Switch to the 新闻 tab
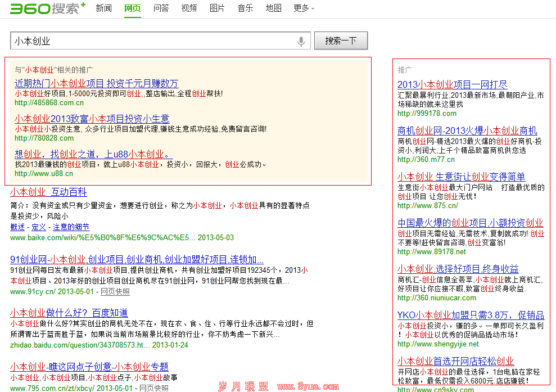This screenshot has height=392, width=556. point(103,8)
